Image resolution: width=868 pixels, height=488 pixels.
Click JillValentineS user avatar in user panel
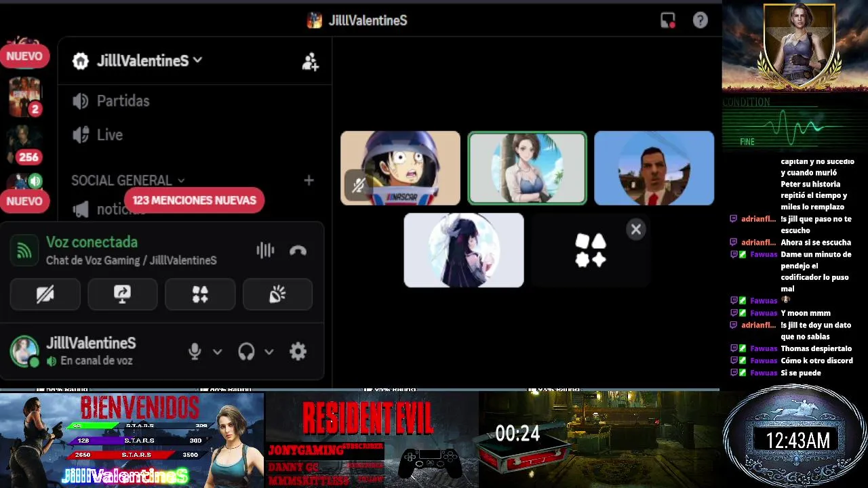tap(24, 352)
